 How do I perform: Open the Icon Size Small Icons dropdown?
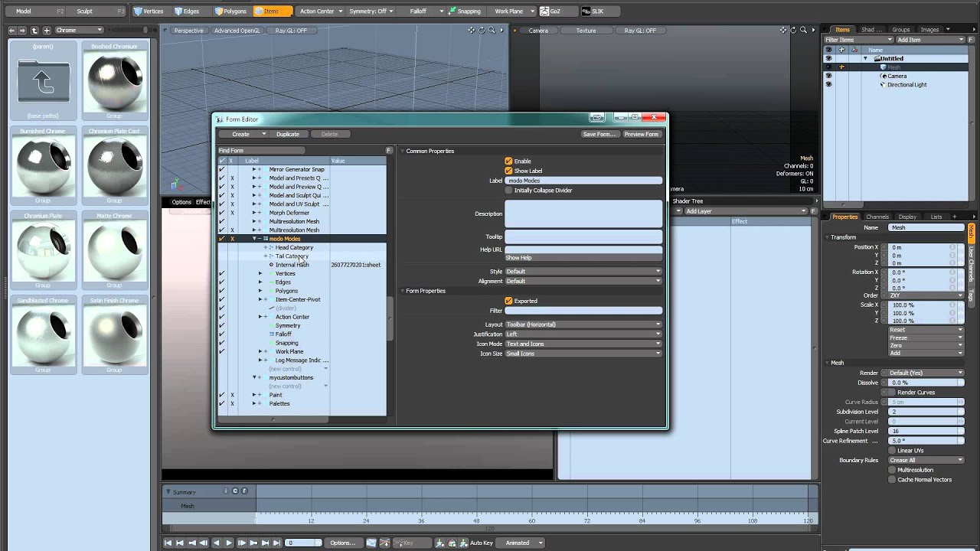(x=583, y=354)
